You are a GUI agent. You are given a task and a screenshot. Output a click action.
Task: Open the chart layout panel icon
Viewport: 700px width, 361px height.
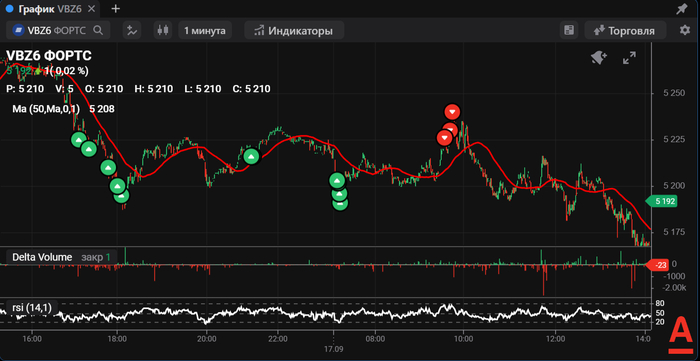coord(569,30)
